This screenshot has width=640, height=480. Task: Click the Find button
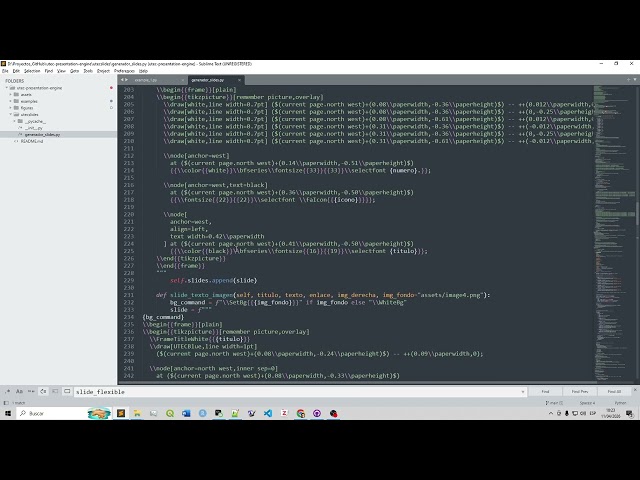click(x=545, y=391)
